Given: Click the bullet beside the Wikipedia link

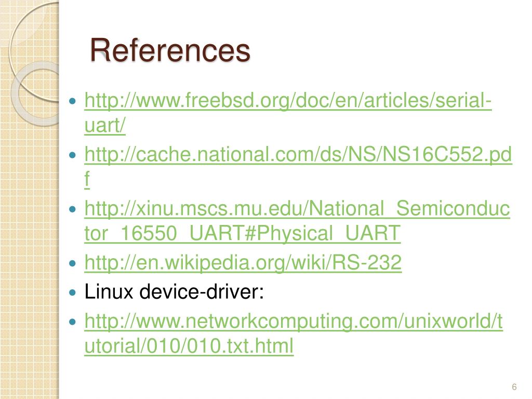Looking at the screenshot, I should pyautogui.click(x=72, y=263).
